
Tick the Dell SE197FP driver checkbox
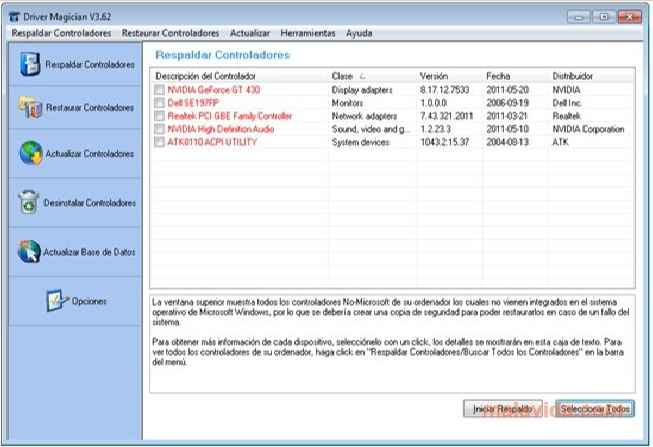(x=159, y=103)
